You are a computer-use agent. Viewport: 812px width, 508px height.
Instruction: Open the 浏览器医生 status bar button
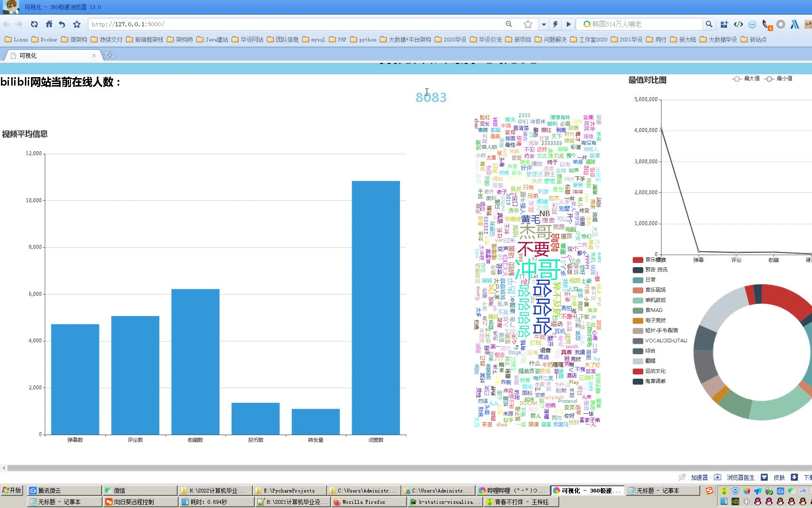(x=734, y=477)
